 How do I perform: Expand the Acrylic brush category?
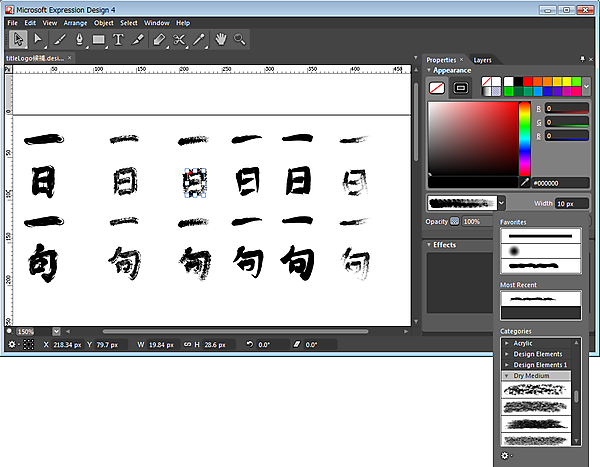coord(507,343)
